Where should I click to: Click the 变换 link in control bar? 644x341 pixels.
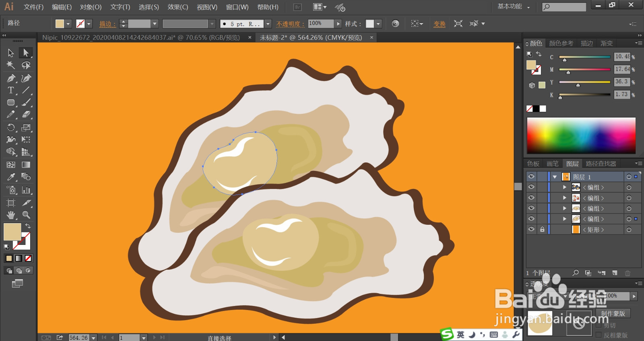point(440,24)
